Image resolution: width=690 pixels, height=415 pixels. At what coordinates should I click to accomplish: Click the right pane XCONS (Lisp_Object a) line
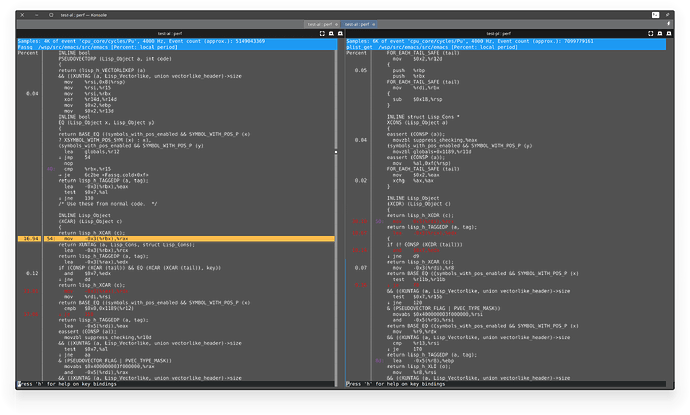(x=417, y=122)
